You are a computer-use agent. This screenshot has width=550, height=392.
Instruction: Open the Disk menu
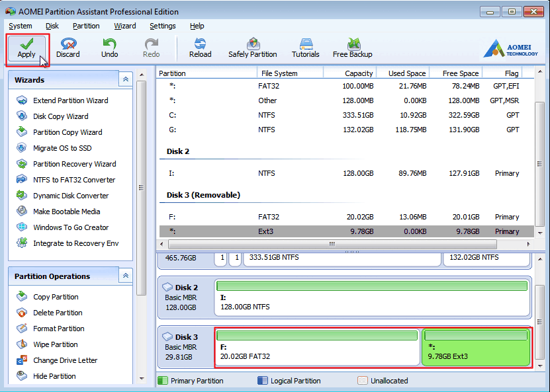click(52, 26)
